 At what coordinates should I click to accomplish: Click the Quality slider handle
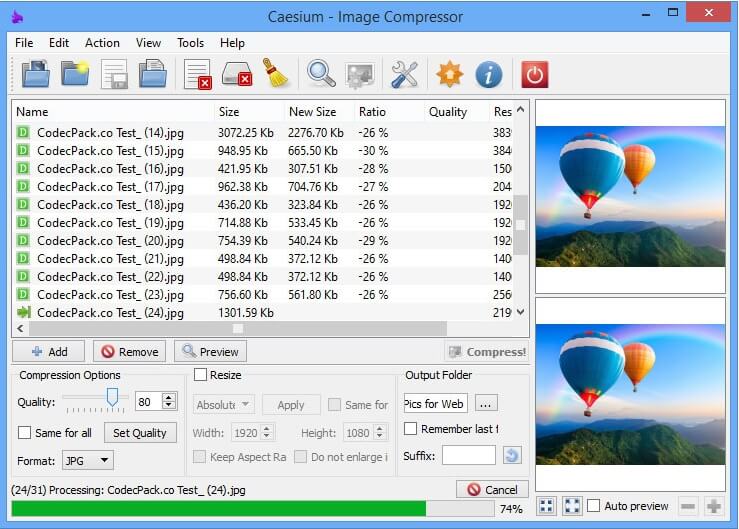point(112,397)
